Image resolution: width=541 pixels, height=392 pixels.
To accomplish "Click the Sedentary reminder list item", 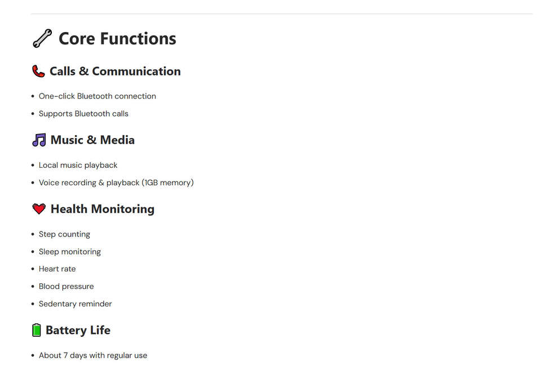I will coord(75,304).
